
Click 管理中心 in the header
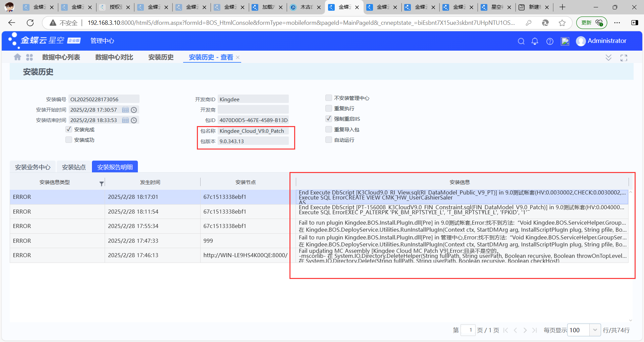pyautogui.click(x=102, y=41)
